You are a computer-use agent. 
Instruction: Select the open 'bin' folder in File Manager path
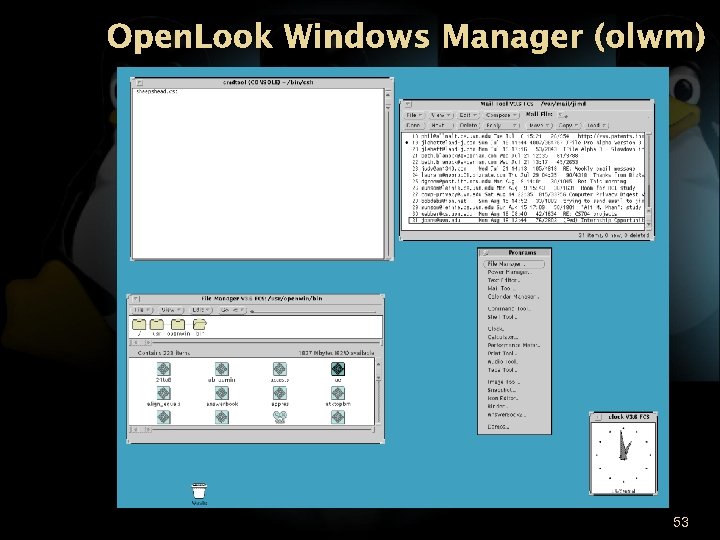pyautogui.click(x=200, y=325)
